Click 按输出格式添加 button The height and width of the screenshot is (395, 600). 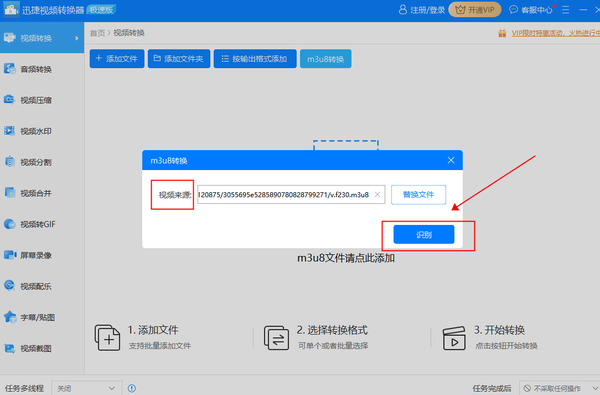tap(255, 59)
